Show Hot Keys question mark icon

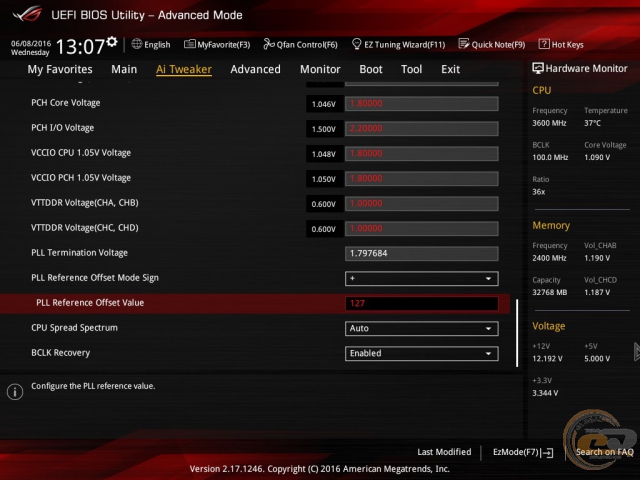(x=544, y=44)
